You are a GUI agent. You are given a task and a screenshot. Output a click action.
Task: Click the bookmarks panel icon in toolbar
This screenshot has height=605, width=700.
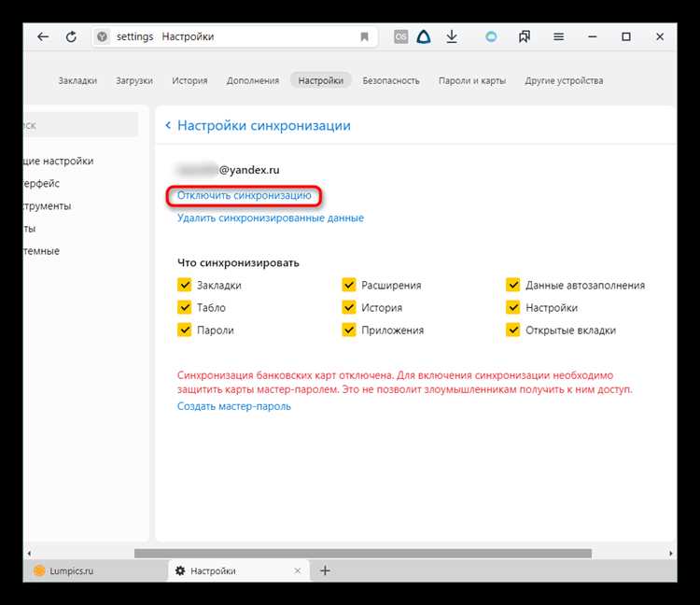(x=525, y=36)
